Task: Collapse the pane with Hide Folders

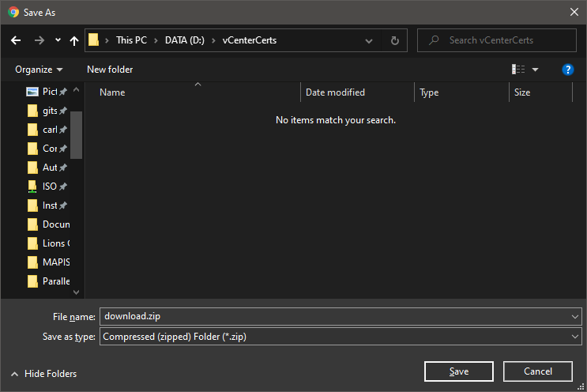Action: click(43, 374)
